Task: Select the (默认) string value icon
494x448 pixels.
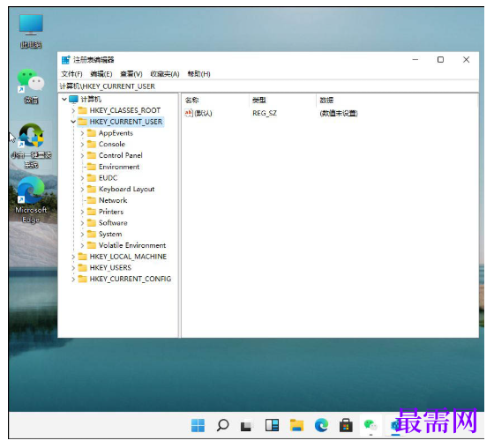Action: tap(189, 113)
